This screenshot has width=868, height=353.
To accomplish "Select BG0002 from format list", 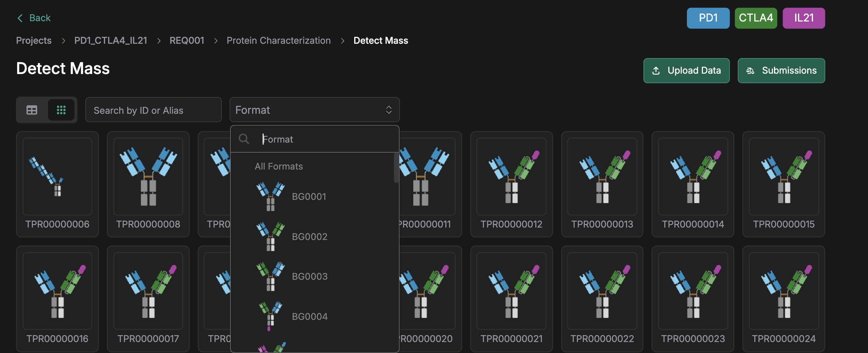I will [309, 237].
